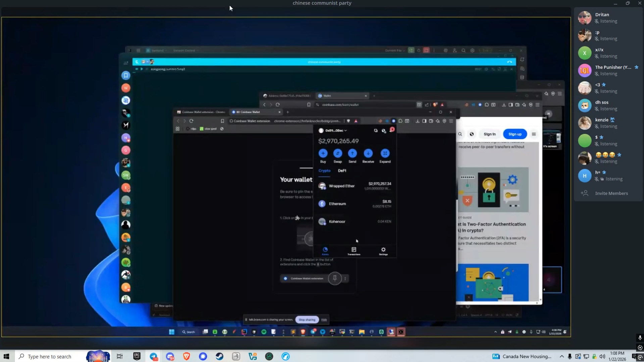Click the Swap icon in Coinbase Wallet
This screenshot has width=644, height=362.
click(x=338, y=153)
